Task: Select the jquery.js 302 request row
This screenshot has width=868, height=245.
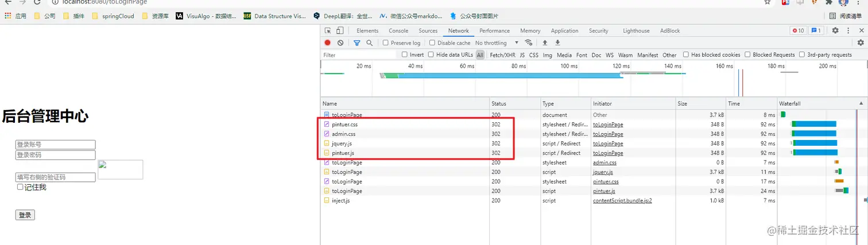Action: pos(594,143)
